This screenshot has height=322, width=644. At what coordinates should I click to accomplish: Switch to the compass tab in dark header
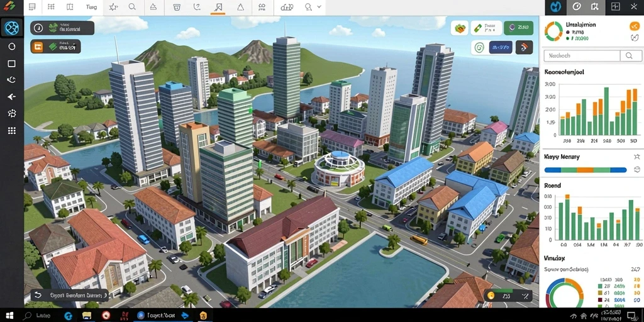click(577, 7)
